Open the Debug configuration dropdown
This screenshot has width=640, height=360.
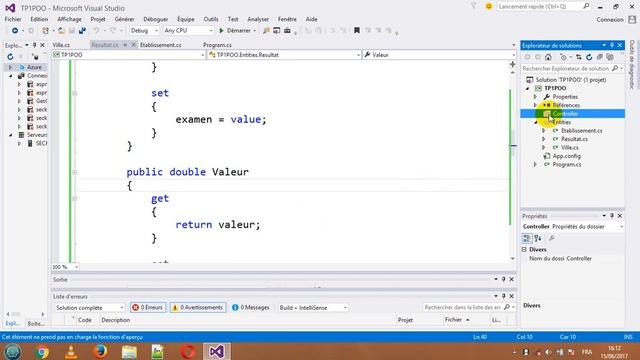144,31
